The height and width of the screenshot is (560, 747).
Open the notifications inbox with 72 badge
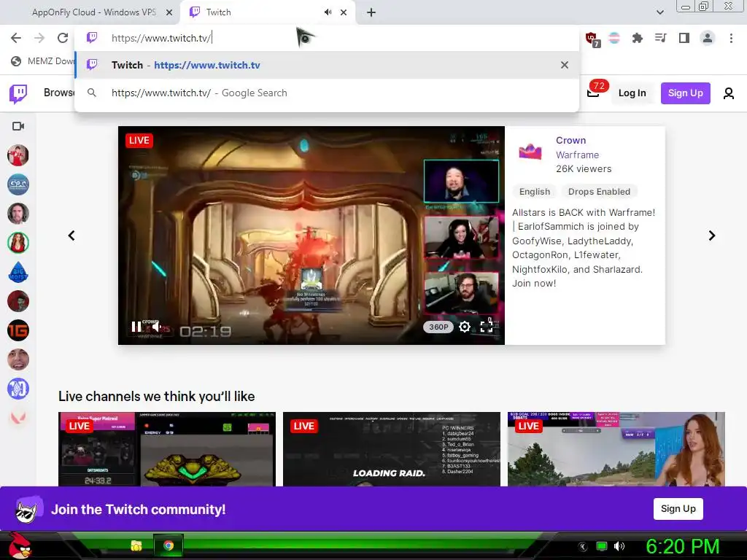point(593,93)
